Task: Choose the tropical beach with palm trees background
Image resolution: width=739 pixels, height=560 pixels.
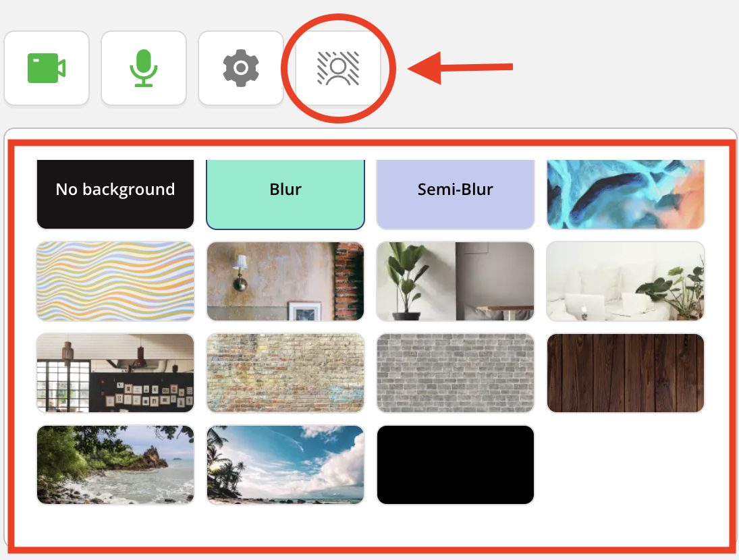Action: point(285,465)
